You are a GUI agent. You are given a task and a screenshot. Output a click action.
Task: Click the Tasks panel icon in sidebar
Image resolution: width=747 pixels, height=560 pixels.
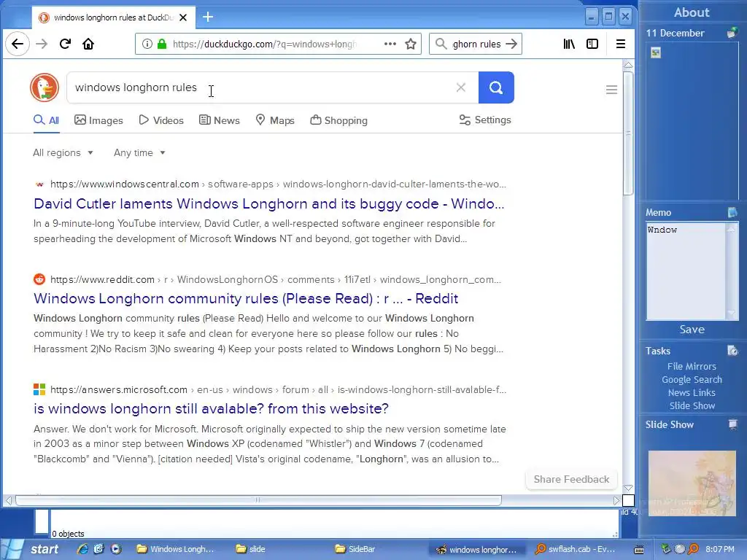tap(732, 351)
